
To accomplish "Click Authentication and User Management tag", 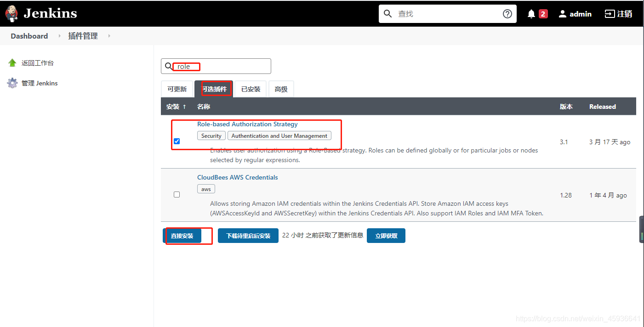I will coord(279,135).
